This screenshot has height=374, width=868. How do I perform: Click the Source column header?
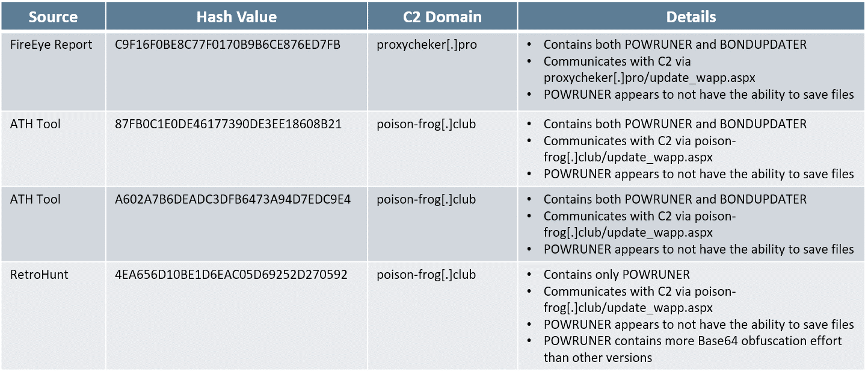tap(53, 17)
